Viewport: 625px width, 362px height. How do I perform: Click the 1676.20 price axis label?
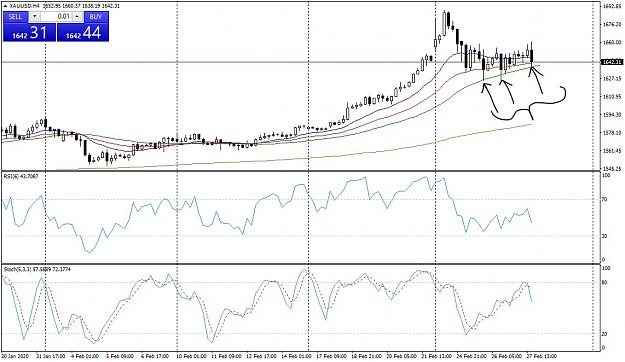(x=612, y=24)
